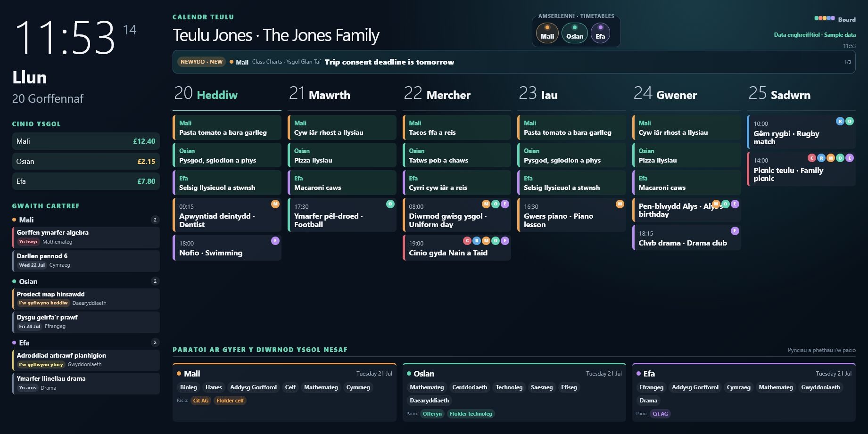Click the E badge on Uniform day event
This screenshot has height=434, width=868.
pyautogui.click(x=505, y=204)
